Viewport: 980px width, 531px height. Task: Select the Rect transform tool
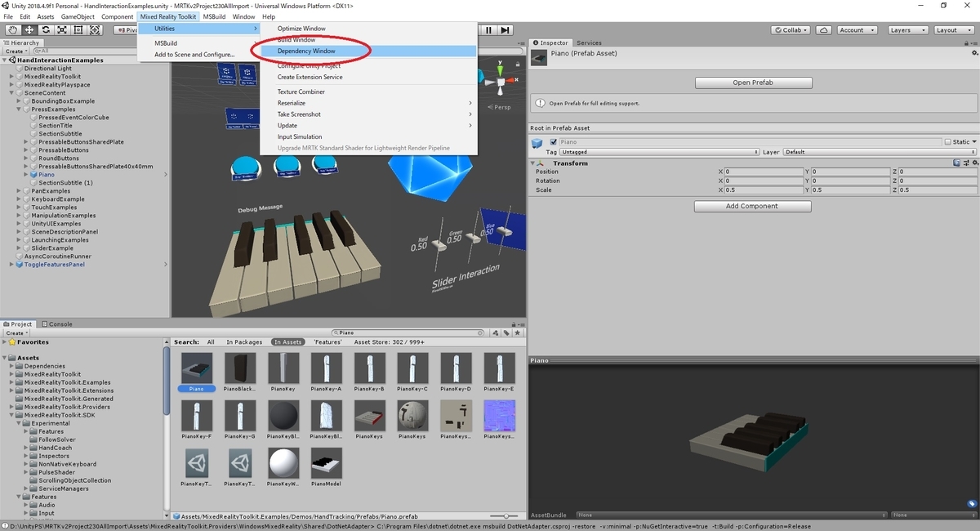(78, 30)
